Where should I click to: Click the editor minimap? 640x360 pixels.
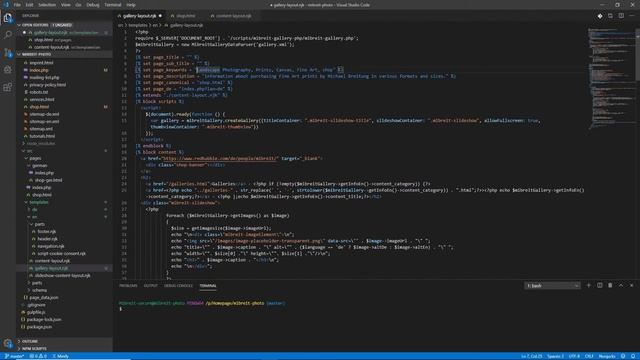click(x=611, y=78)
